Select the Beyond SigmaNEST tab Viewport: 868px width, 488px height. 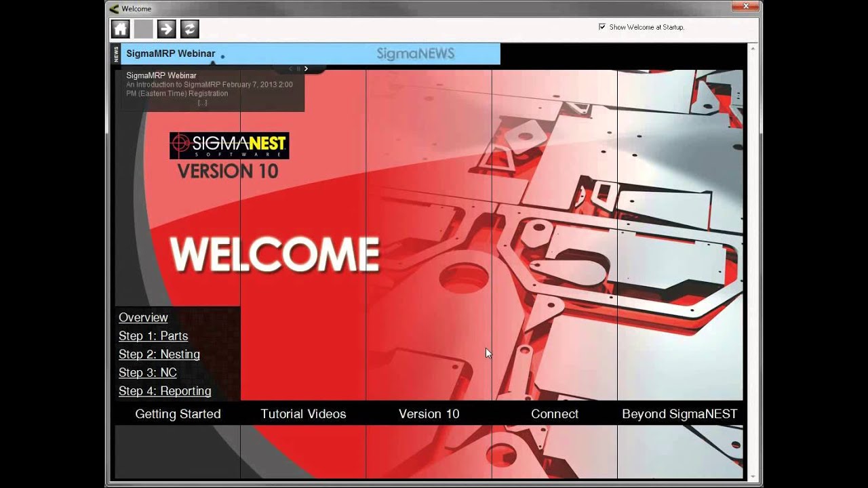[x=679, y=413]
